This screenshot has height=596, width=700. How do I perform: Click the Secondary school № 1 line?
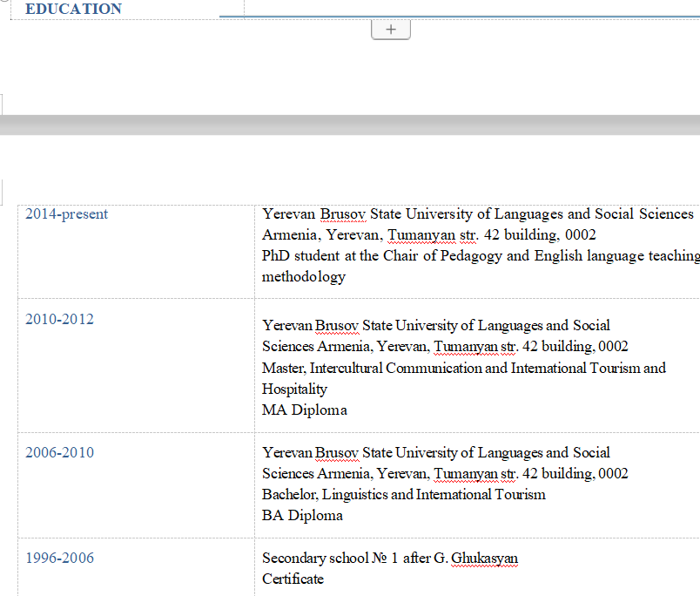(x=390, y=558)
